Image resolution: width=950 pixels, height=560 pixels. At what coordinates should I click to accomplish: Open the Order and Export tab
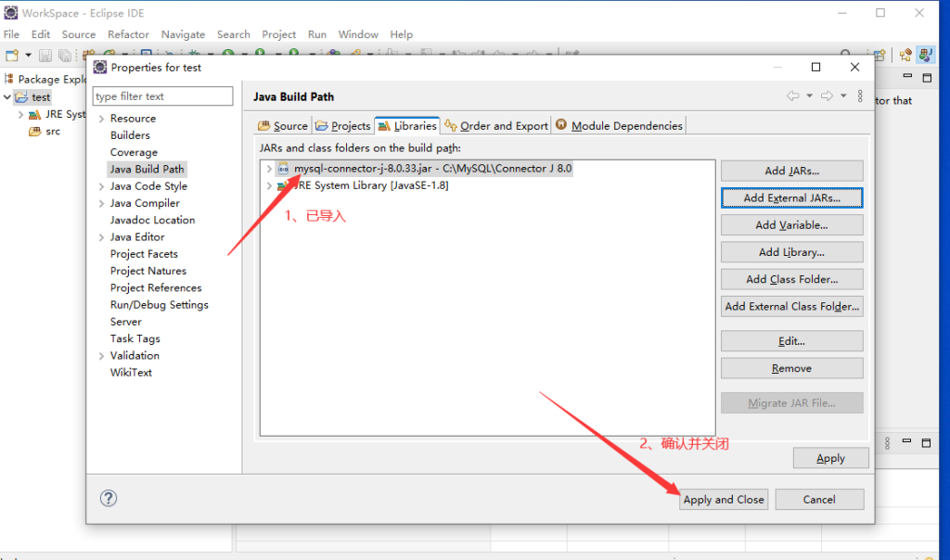[496, 125]
